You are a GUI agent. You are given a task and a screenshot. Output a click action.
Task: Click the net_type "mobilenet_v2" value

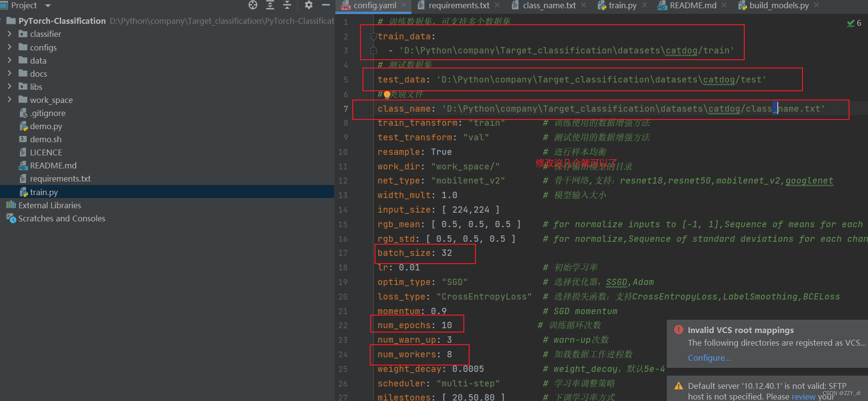pyautogui.click(x=468, y=181)
